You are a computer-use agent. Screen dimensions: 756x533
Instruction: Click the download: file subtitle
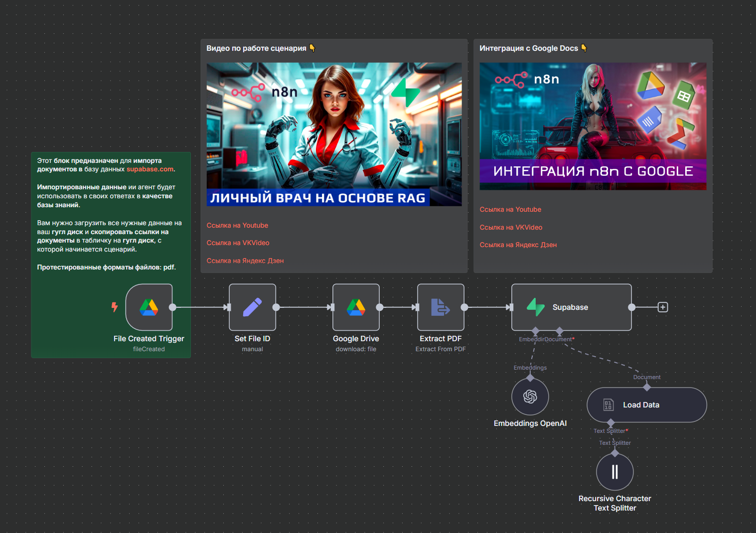coord(356,349)
